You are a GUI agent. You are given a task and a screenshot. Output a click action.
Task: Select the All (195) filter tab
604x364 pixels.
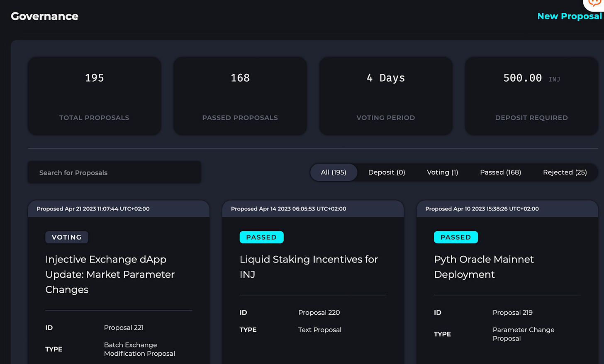point(334,172)
